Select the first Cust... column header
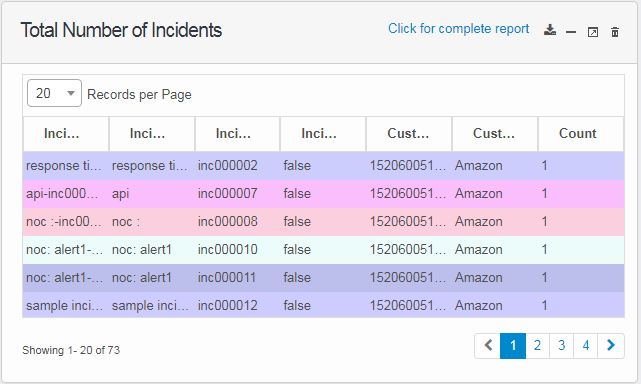This screenshot has width=641, height=384. [x=408, y=134]
